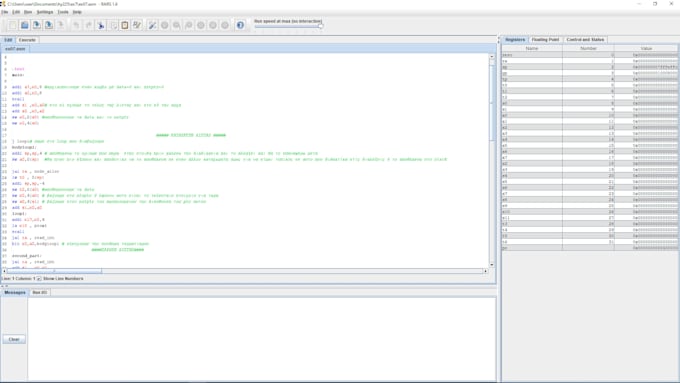680x383 pixels.
Task: Create a new file with the New icon
Action: (13, 25)
